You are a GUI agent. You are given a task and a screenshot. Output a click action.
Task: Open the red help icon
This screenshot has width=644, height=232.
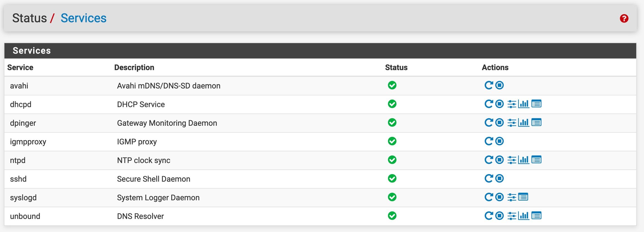pos(624,18)
